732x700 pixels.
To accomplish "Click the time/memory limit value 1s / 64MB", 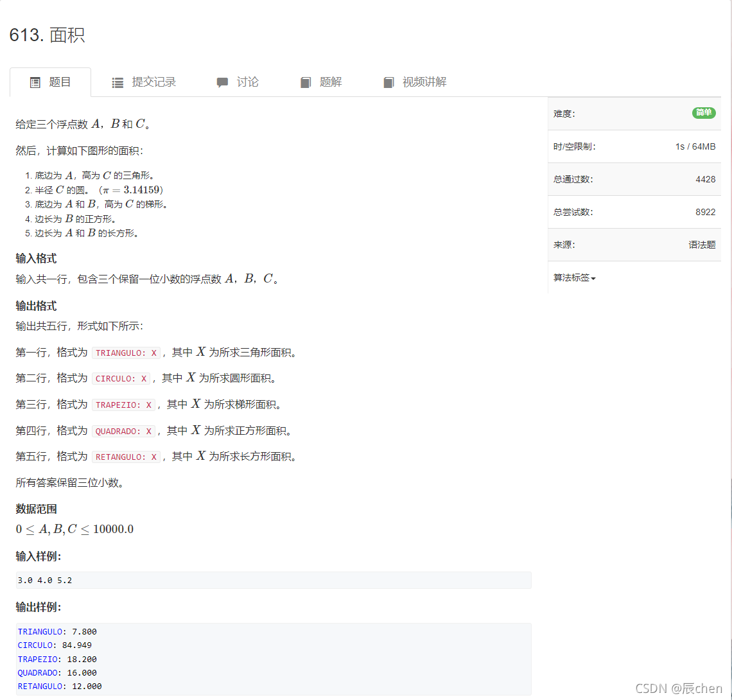I will click(695, 146).
